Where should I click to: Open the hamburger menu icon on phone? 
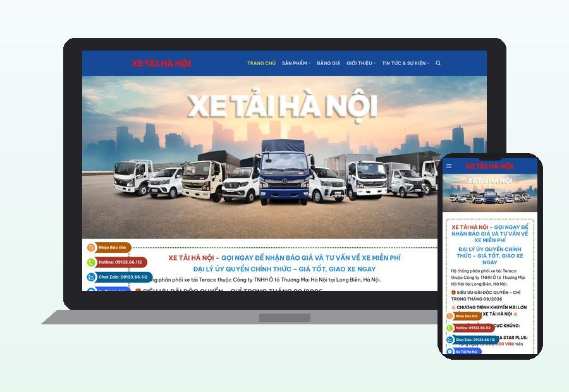click(x=450, y=166)
